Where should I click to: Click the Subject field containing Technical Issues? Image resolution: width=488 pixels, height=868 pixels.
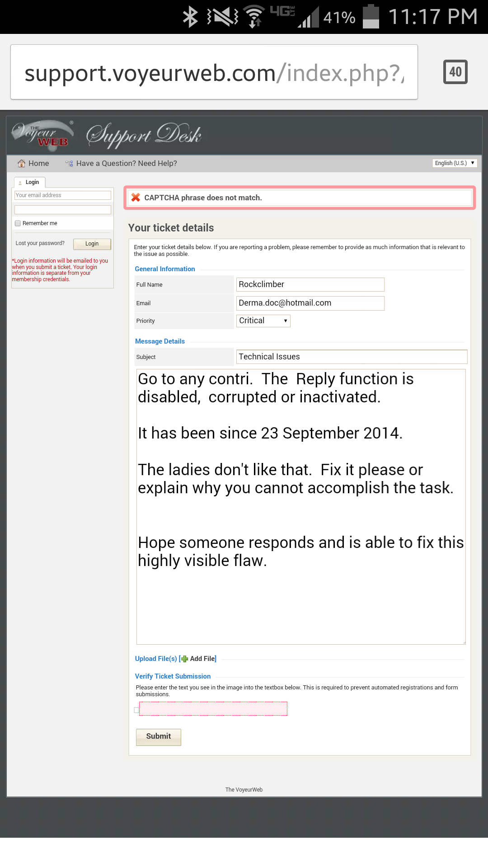click(352, 357)
